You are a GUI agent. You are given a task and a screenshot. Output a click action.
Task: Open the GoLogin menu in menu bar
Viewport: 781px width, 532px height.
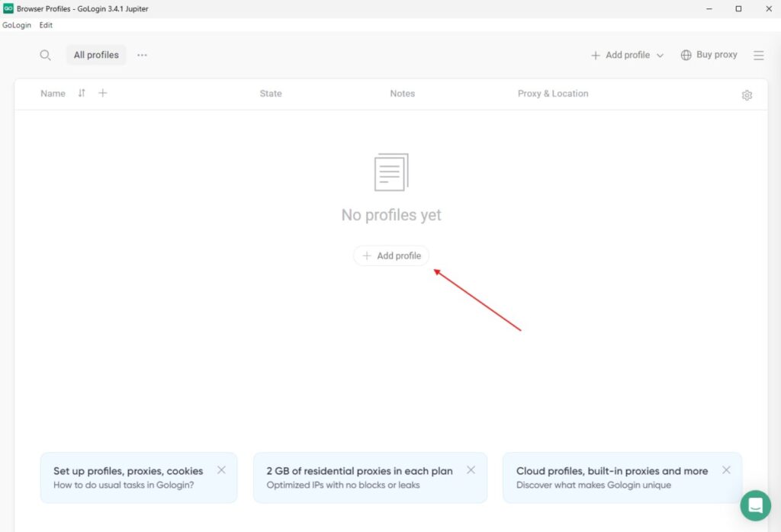pyautogui.click(x=17, y=25)
